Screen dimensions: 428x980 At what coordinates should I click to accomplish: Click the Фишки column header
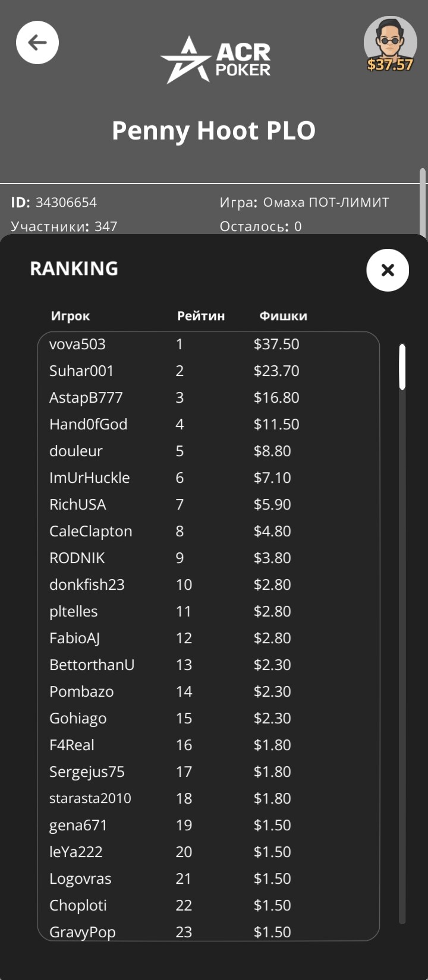283,316
